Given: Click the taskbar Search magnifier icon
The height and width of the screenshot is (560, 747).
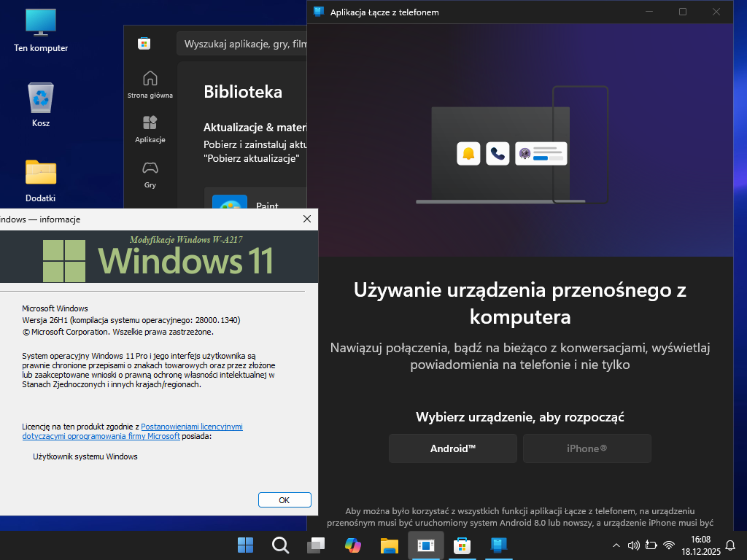Looking at the screenshot, I should click(280, 545).
